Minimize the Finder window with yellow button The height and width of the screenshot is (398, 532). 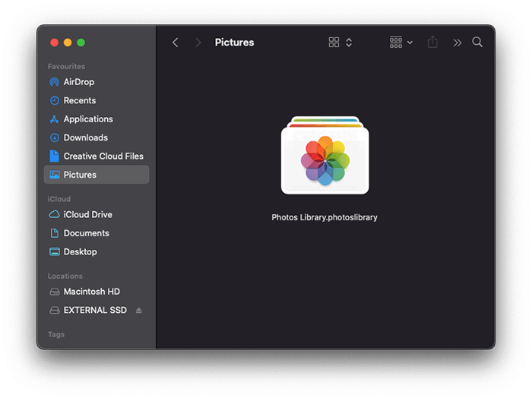coord(68,43)
